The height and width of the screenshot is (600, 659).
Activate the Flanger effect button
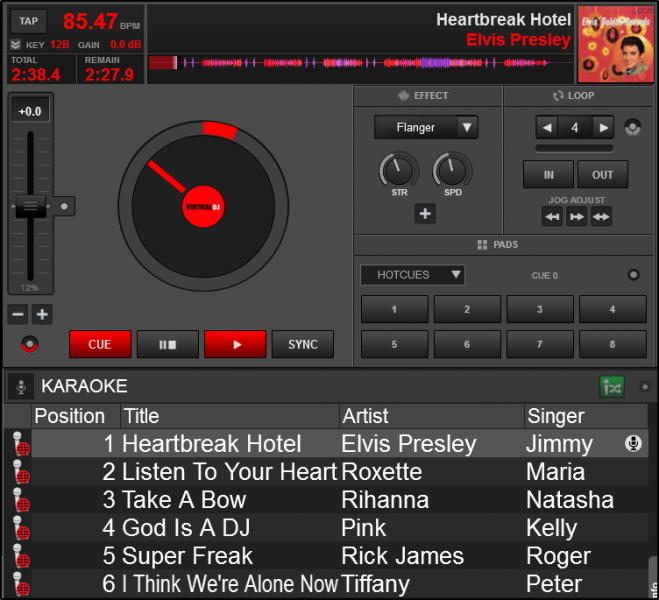click(415, 127)
